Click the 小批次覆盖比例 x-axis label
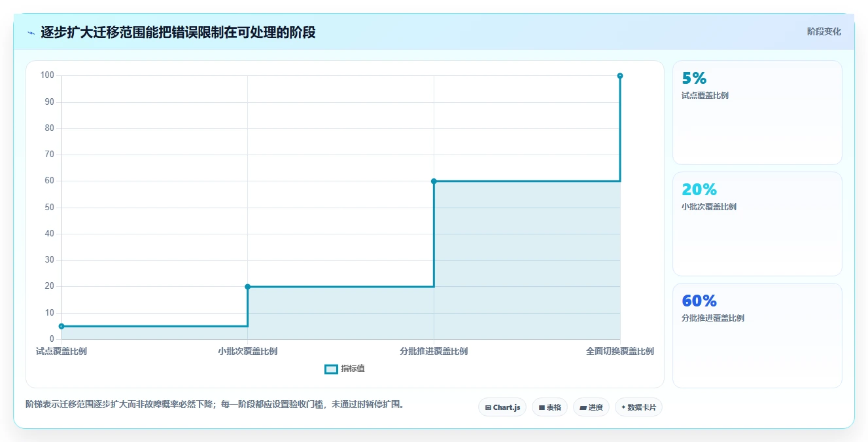The height and width of the screenshot is (442, 868). coord(248,351)
